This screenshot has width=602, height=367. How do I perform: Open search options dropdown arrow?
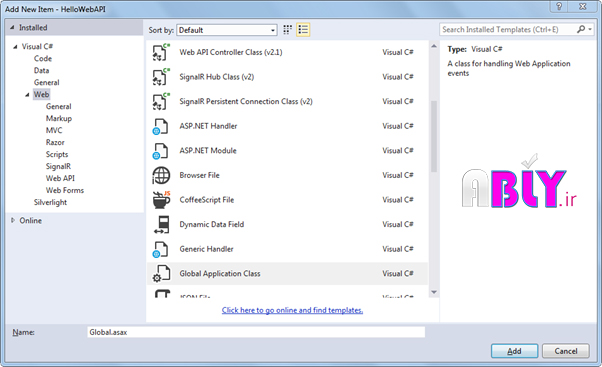click(x=590, y=30)
